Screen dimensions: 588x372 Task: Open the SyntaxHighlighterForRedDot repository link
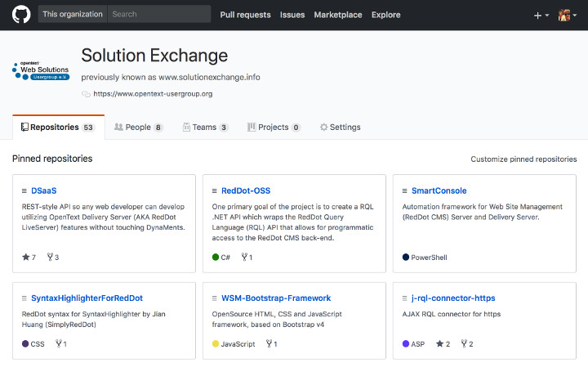[87, 298]
